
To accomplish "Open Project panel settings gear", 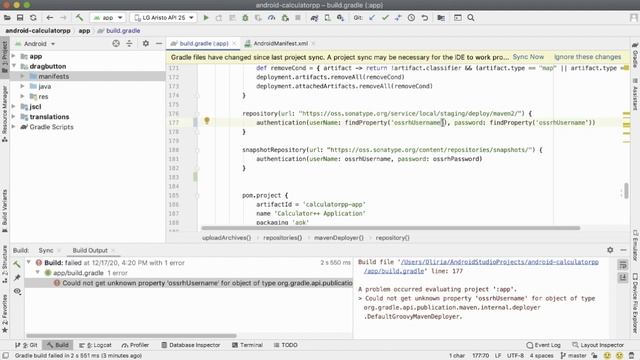I will point(146,43).
